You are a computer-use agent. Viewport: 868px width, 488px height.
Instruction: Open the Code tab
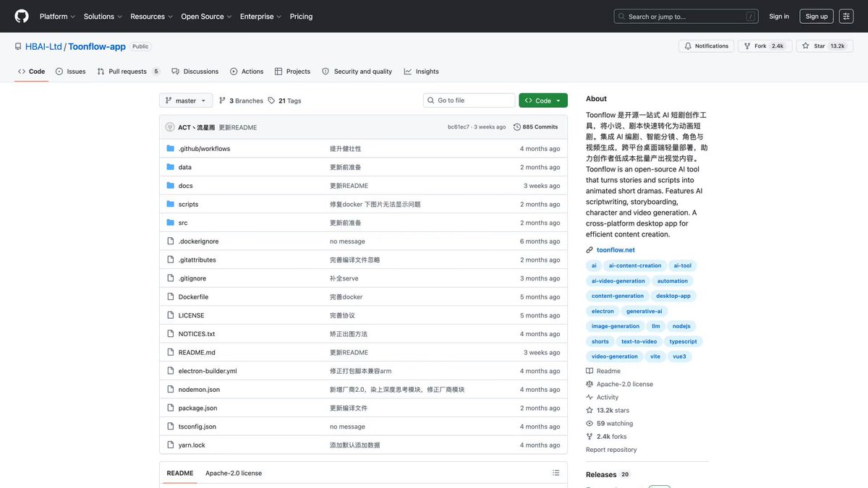tap(31, 72)
